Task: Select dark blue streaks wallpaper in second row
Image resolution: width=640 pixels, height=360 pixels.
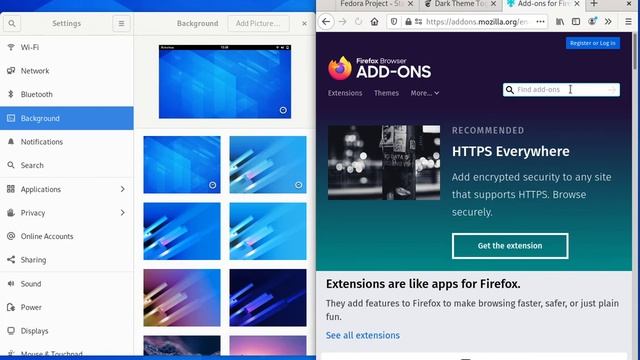Action: 182,231
